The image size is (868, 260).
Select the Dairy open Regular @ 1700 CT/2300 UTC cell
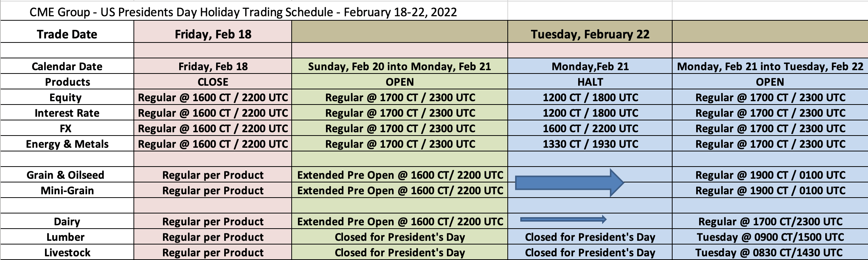770,221
